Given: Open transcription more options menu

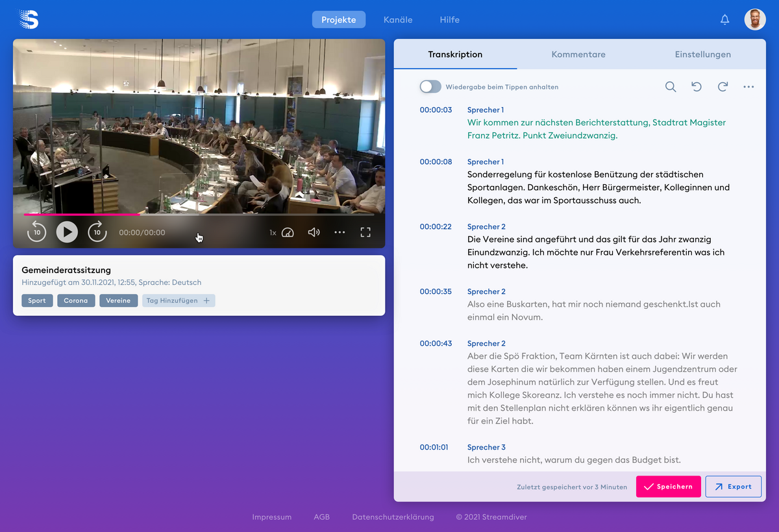Looking at the screenshot, I should pos(748,87).
